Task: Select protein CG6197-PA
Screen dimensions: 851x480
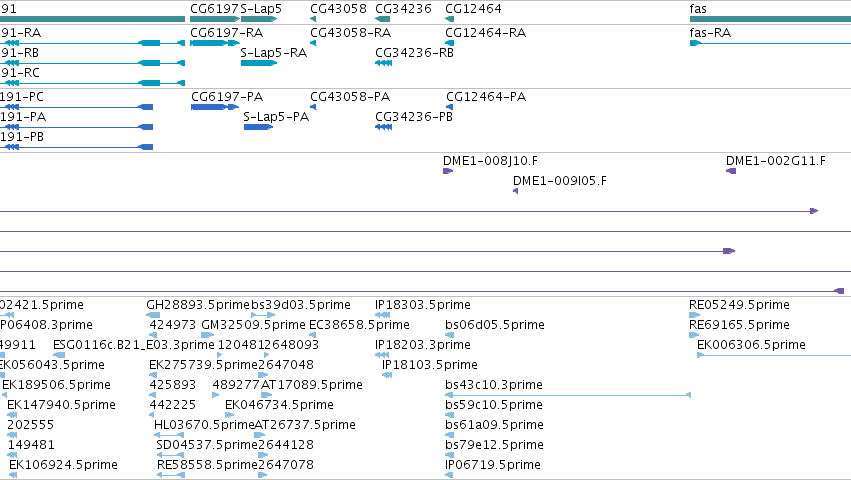Action: click(x=227, y=97)
